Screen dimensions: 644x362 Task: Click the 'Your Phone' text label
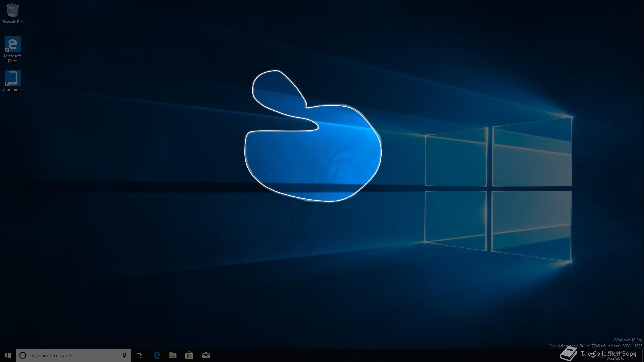[12, 90]
